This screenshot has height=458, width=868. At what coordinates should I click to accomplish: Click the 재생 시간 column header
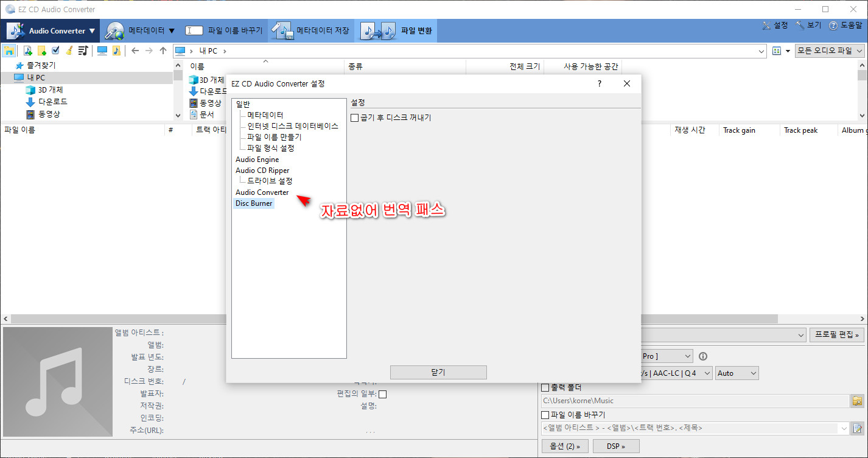tap(693, 130)
